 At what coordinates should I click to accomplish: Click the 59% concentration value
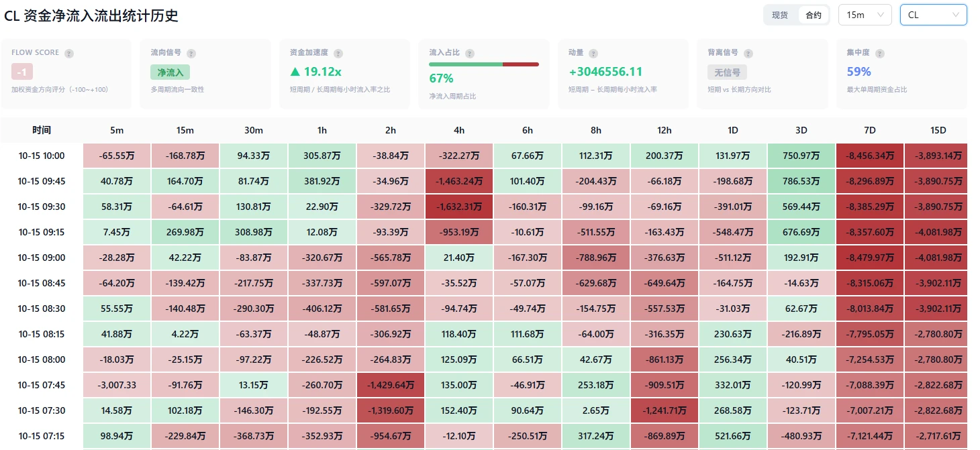859,72
